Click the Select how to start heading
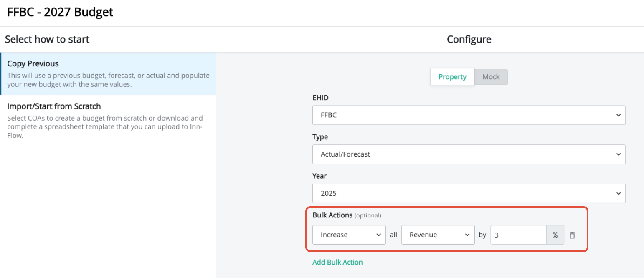The width and height of the screenshot is (644, 278). (47, 39)
